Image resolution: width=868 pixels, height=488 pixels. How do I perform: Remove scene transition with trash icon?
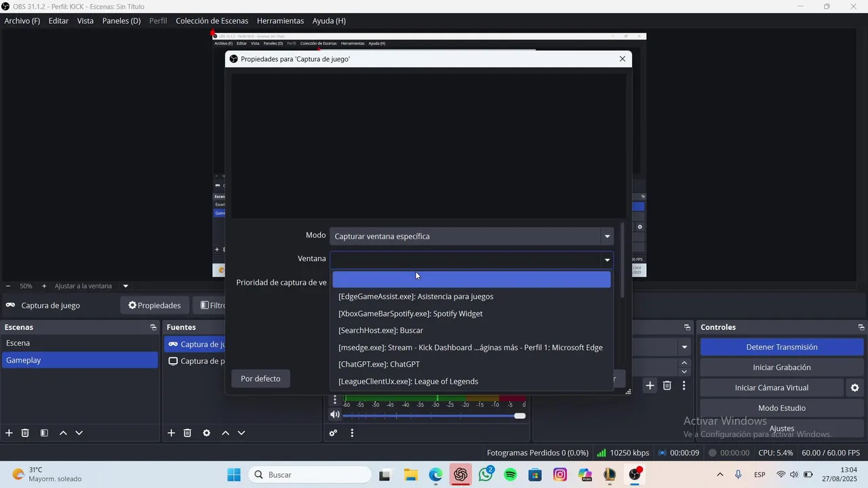tap(667, 386)
